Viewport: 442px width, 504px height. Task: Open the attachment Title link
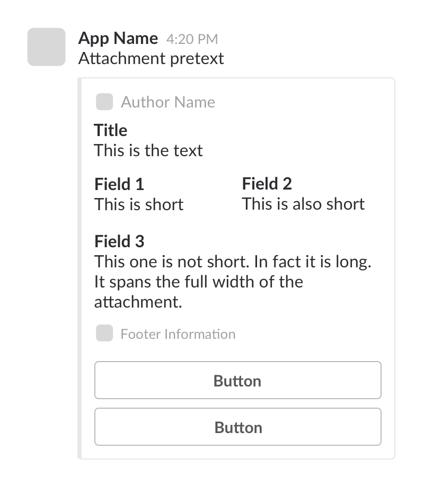pos(110,130)
